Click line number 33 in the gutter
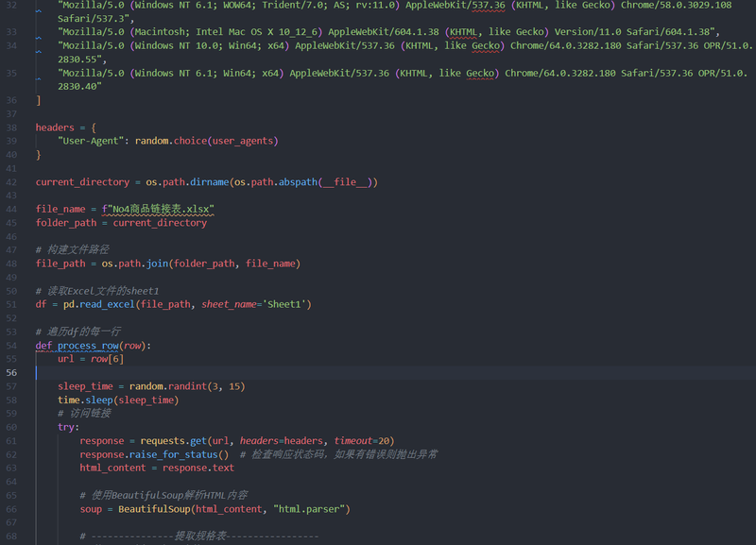This screenshot has height=545, width=756. coord(11,32)
